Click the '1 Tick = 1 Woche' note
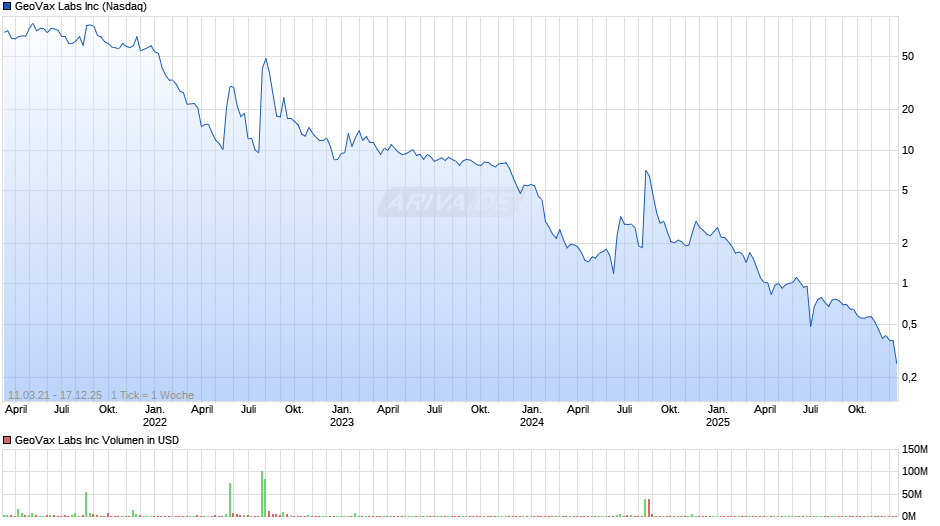Viewport: 940px width, 526px height. pos(152,395)
